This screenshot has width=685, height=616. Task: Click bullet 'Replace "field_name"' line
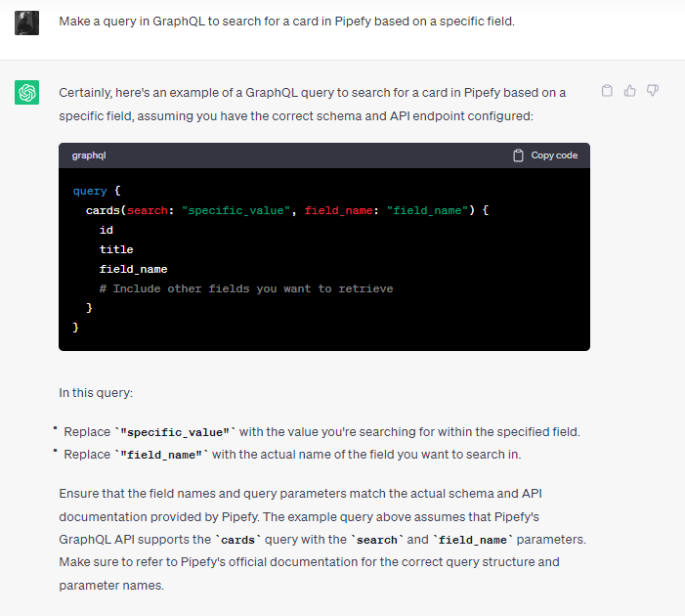pos(292,455)
